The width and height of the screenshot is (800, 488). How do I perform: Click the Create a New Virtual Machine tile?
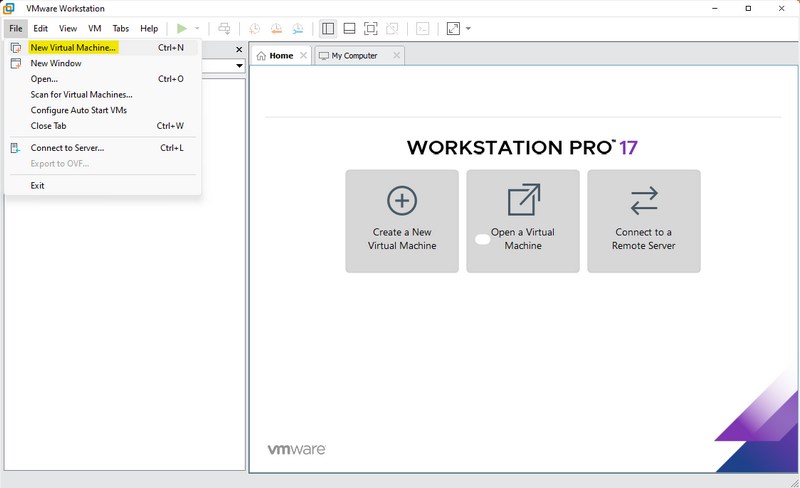[402, 221]
